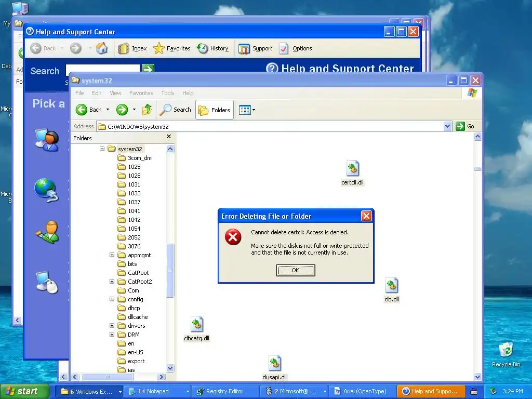The height and width of the screenshot is (399, 532).
Task: Switch to Registry Editor on taskbar
Action: click(225, 391)
